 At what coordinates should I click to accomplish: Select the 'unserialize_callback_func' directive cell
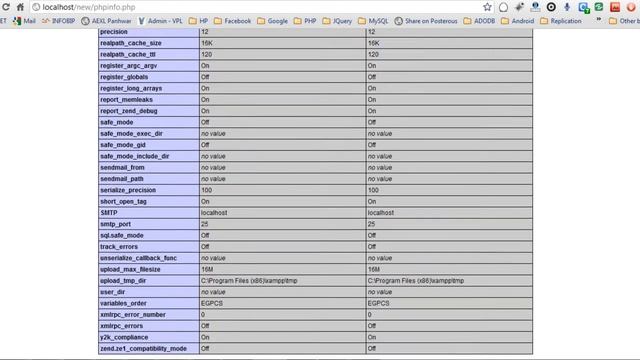pos(149,258)
